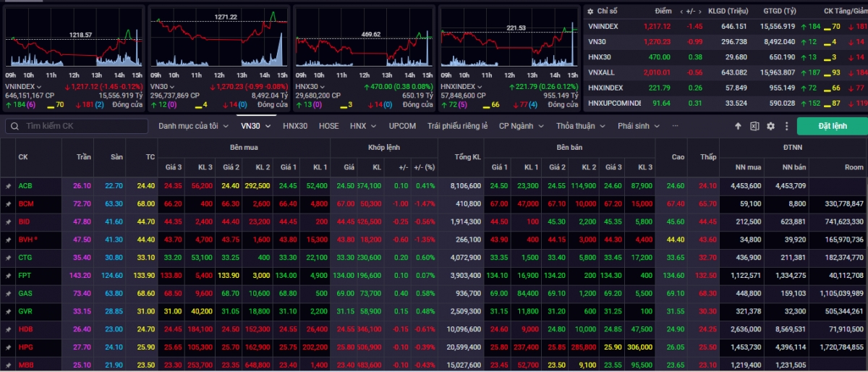The width and height of the screenshot is (868, 372).
Task: Open stock HPG from the table
Action: click(x=25, y=347)
